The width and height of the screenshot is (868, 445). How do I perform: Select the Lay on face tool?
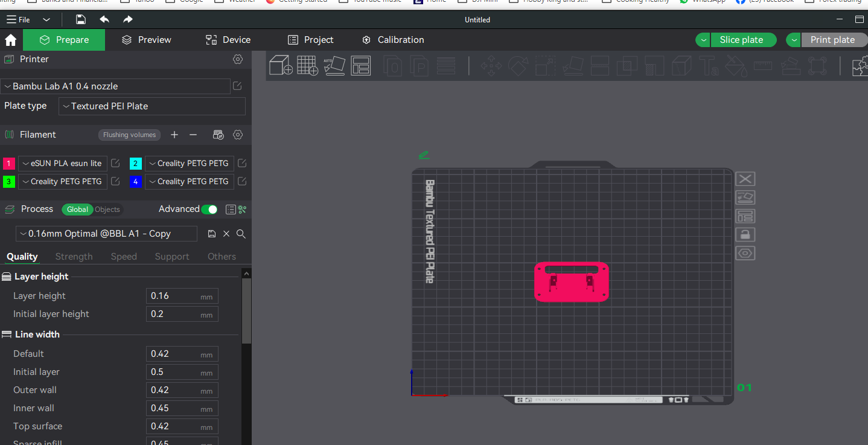pos(573,65)
